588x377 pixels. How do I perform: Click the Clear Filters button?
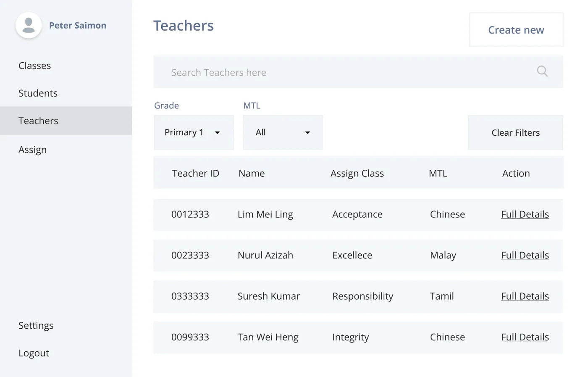(515, 132)
